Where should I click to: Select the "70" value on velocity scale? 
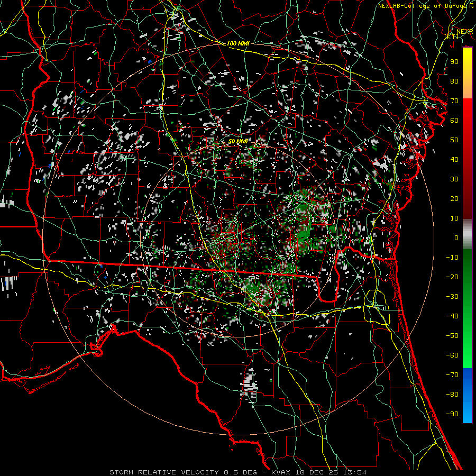(454, 101)
